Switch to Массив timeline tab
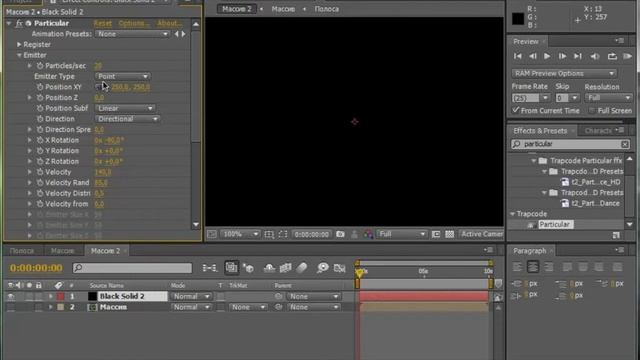Screen dimensions: 640x360 [x=62, y=251]
